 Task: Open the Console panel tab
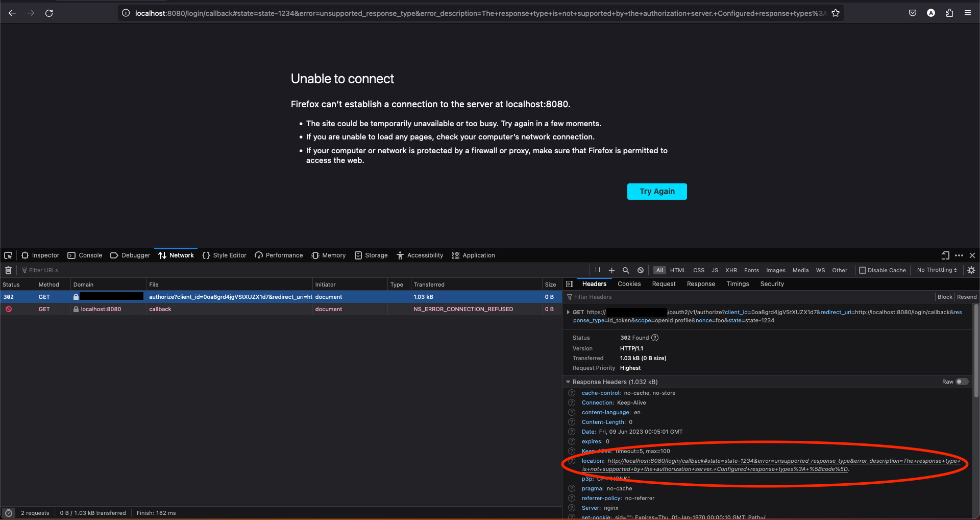pyautogui.click(x=85, y=255)
